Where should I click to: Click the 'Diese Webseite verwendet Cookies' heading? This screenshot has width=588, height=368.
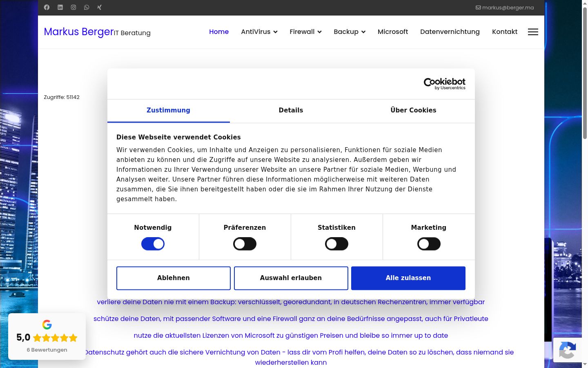point(178,137)
